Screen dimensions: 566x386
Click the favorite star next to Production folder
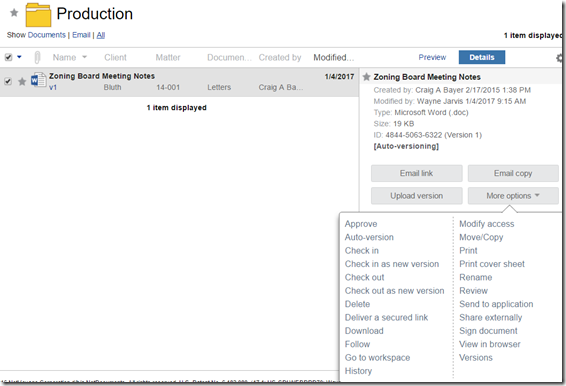click(14, 13)
